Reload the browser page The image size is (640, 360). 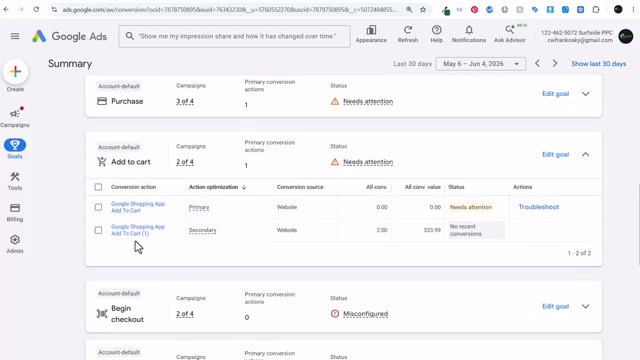click(x=36, y=9)
